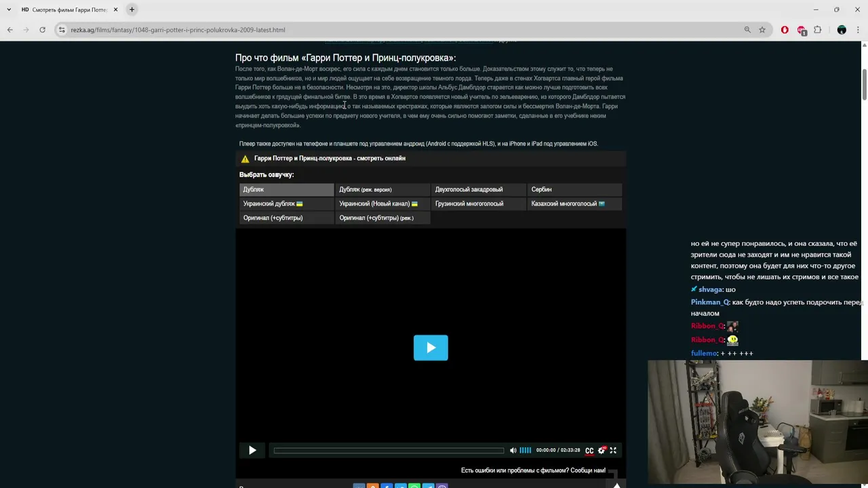The image size is (868, 488).
Task: Open the tab search dropdown arrow
Action: tap(9, 9)
